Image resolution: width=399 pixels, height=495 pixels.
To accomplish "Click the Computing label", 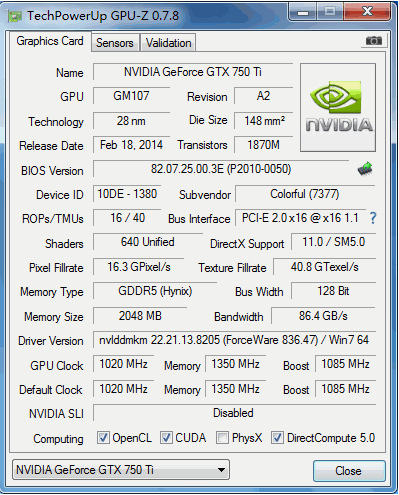I will [x=58, y=439].
